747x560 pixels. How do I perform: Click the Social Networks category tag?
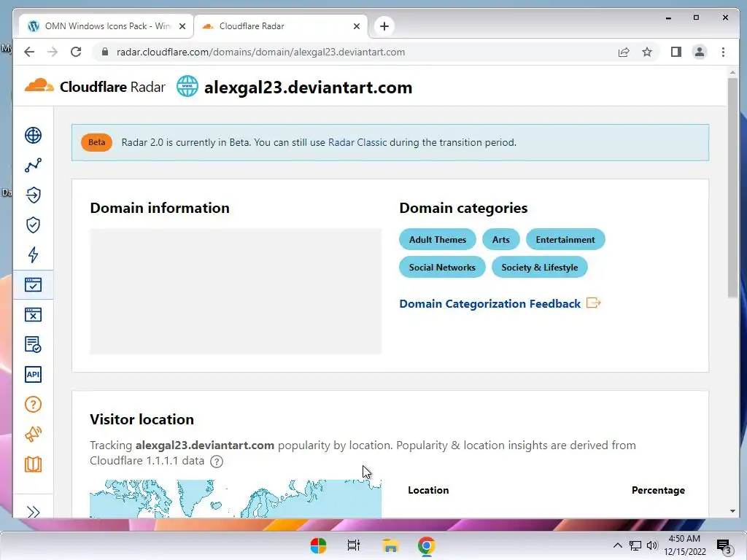442,267
